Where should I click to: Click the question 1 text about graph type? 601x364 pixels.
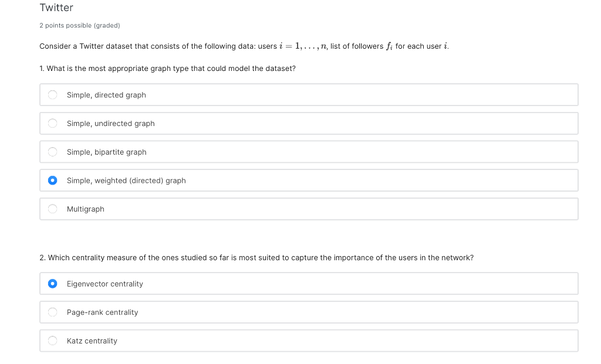click(167, 69)
